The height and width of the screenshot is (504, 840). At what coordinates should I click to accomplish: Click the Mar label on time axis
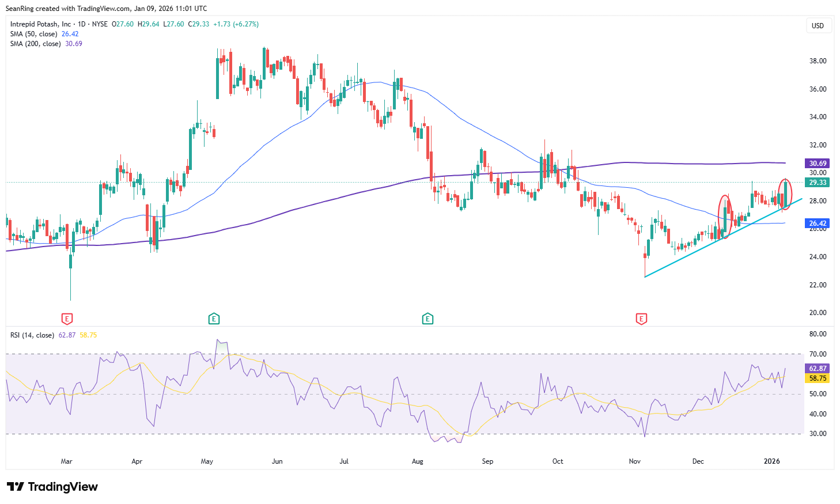67,461
